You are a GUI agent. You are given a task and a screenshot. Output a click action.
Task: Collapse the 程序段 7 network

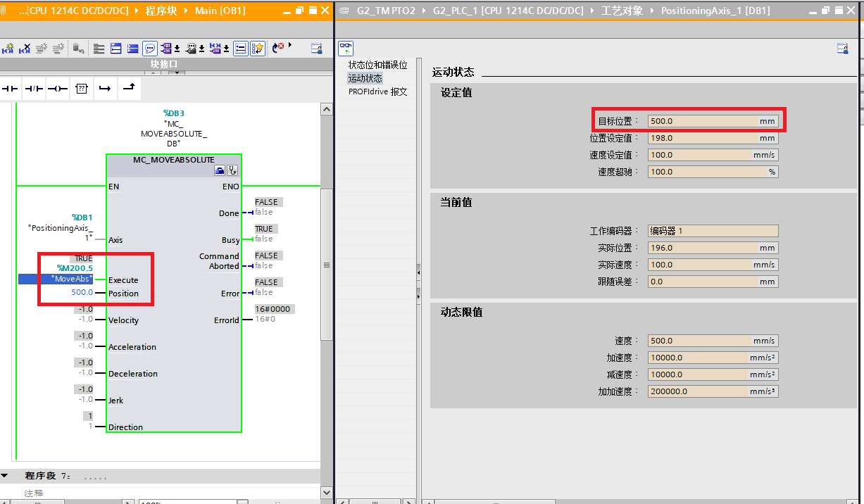pyautogui.click(x=4, y=476)
